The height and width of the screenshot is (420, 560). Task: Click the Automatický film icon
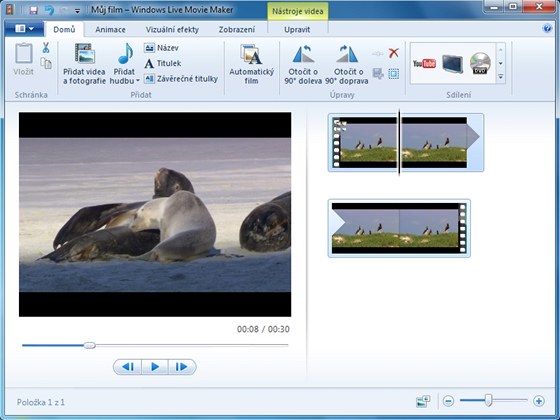pos(251,55)
